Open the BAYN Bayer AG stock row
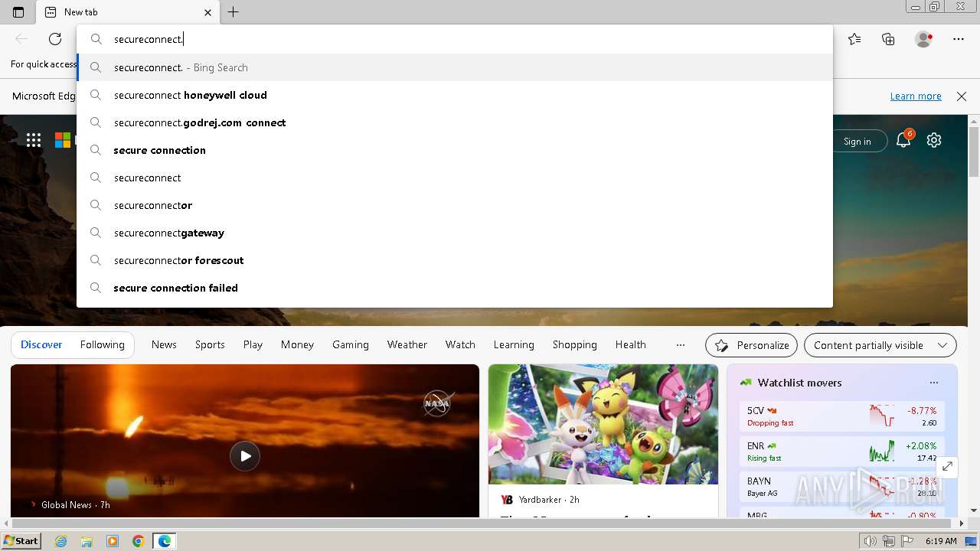 point(842,487)
